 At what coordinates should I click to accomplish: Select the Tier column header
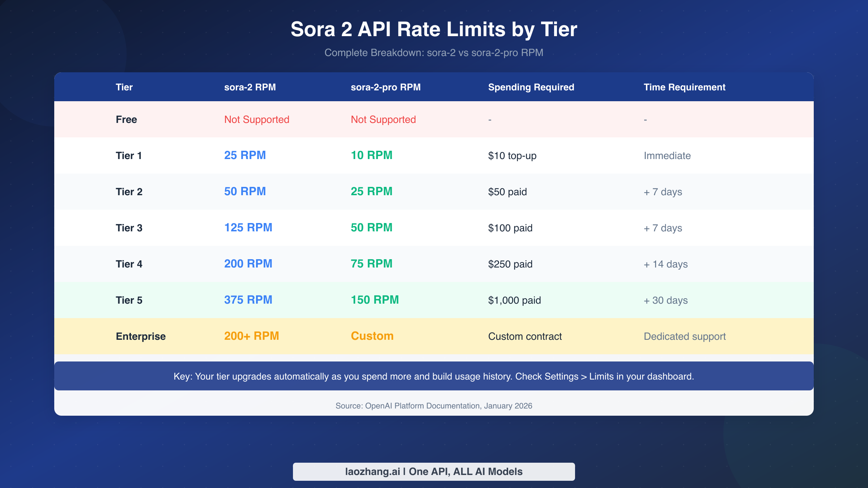coord(124,87)
